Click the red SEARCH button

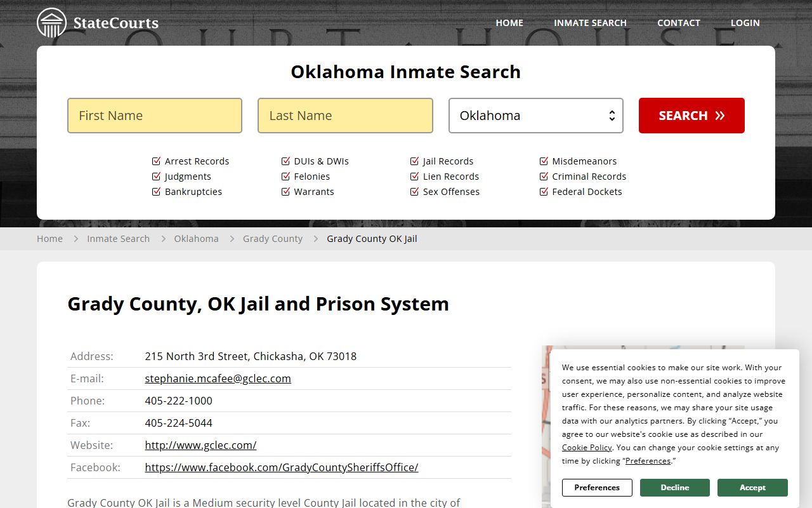691,116
